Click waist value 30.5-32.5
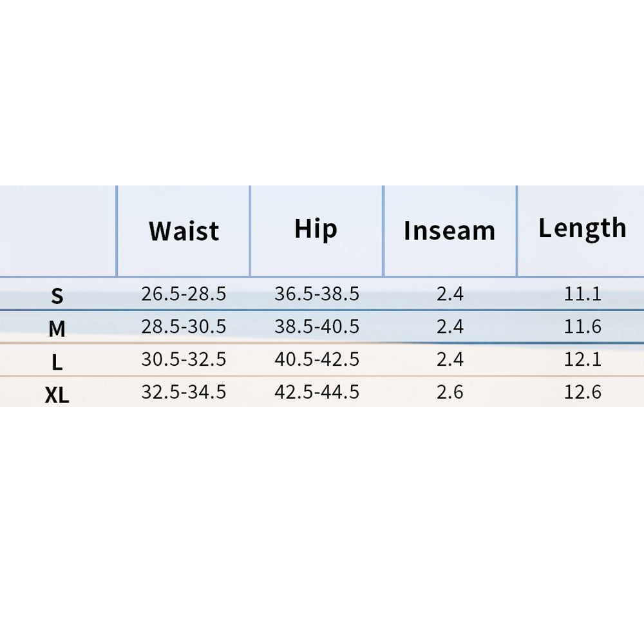 [184, 359]
